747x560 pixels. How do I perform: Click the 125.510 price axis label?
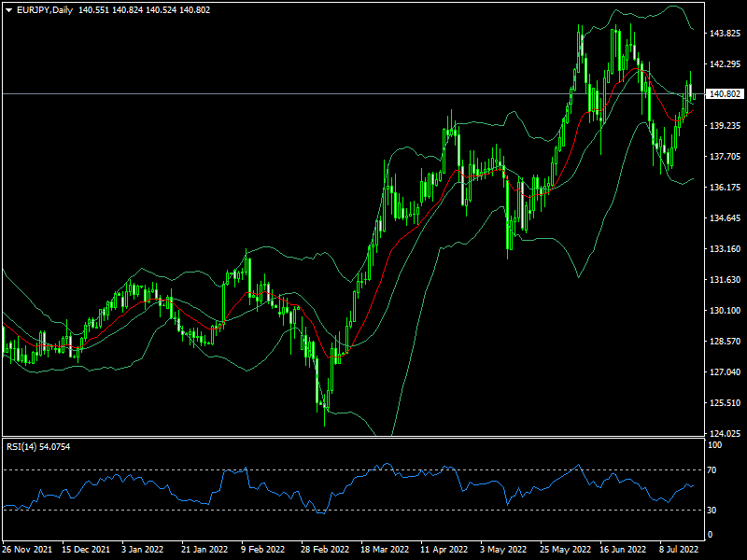[726, 403]
